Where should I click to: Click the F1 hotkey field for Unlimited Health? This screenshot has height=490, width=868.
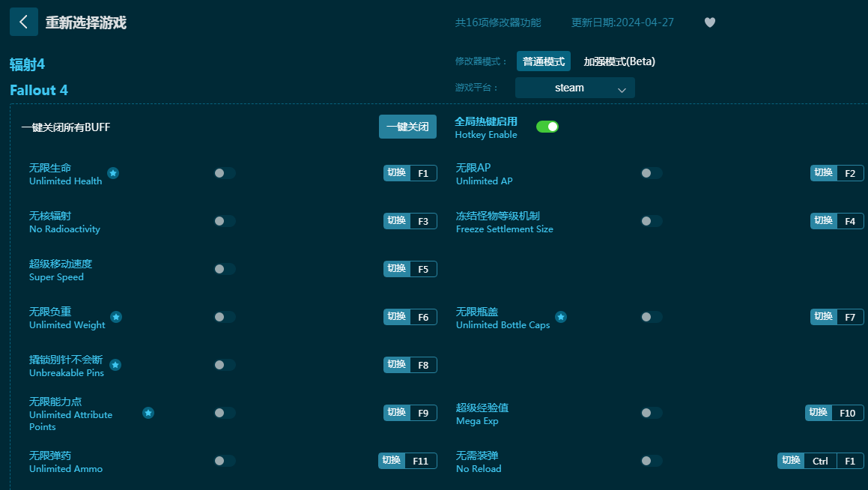point(423,173)
